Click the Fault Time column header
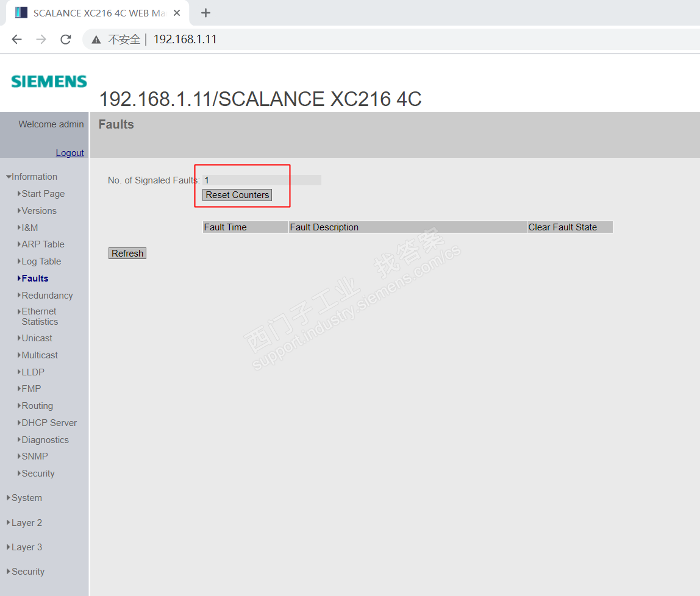 [x=245, y=227]
